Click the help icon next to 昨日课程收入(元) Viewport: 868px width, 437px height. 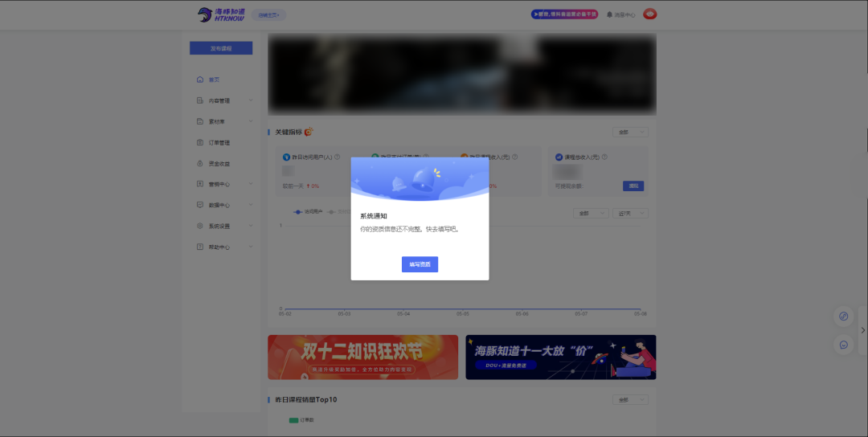515,157
